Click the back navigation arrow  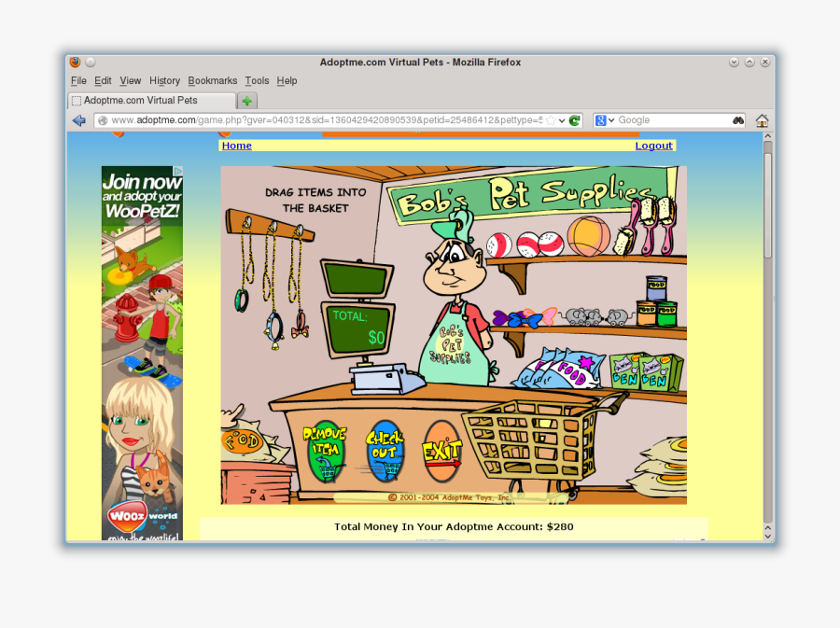coord(79,119)
